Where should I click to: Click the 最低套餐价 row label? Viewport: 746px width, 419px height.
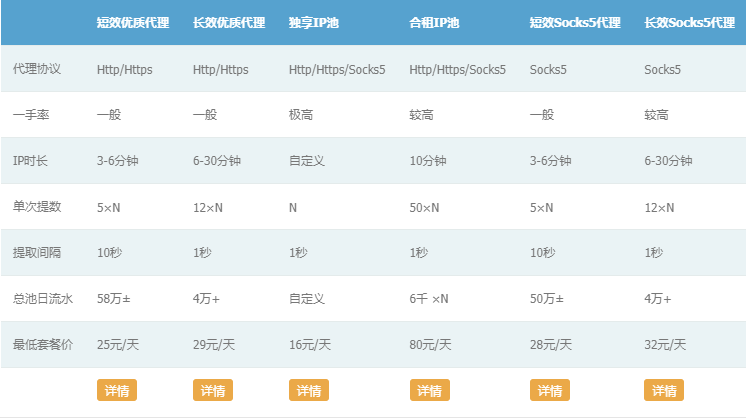tap(43, 345)
